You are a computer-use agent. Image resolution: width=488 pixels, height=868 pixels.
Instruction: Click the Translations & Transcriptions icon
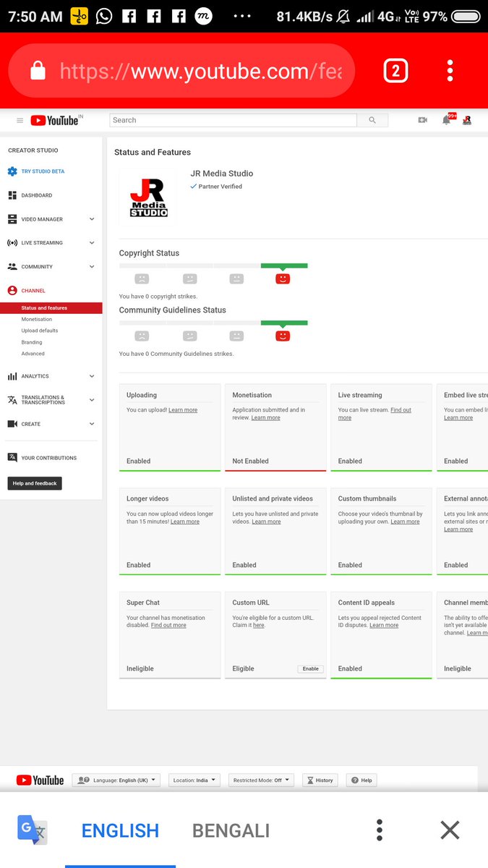[12, 400]
